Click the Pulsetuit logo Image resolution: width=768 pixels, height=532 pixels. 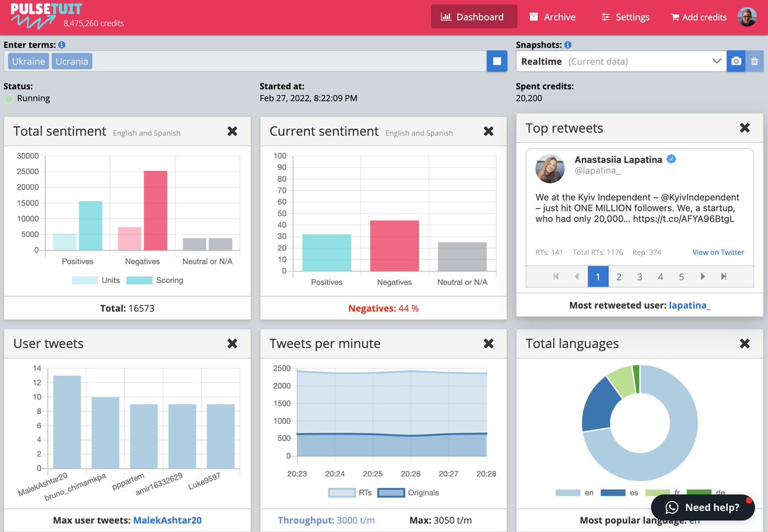(46, 17)
